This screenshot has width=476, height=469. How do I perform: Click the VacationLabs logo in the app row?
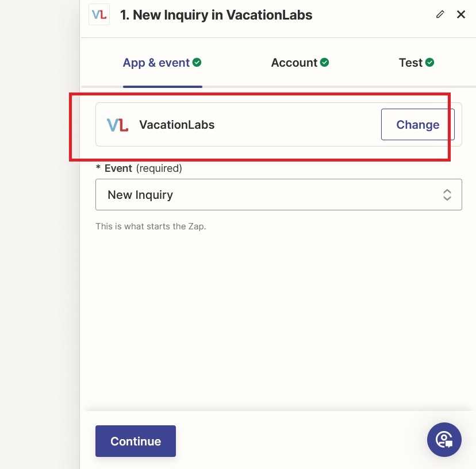coord(117,125)
